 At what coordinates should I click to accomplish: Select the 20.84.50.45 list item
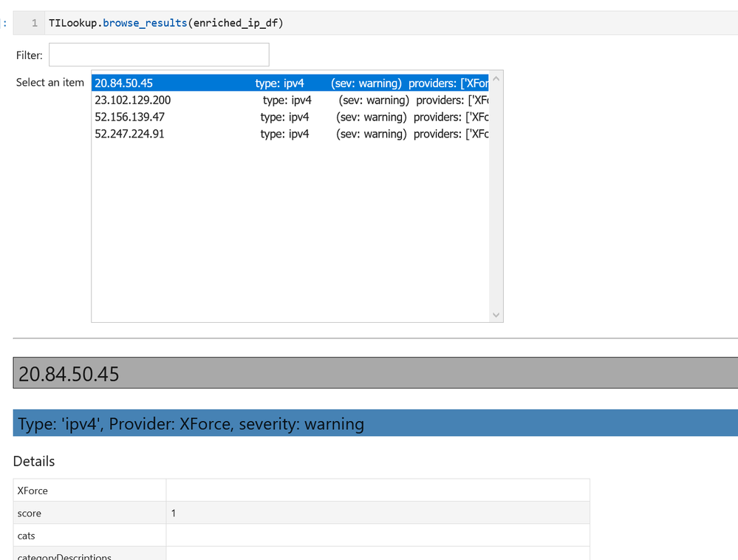[x=290, y=83]
